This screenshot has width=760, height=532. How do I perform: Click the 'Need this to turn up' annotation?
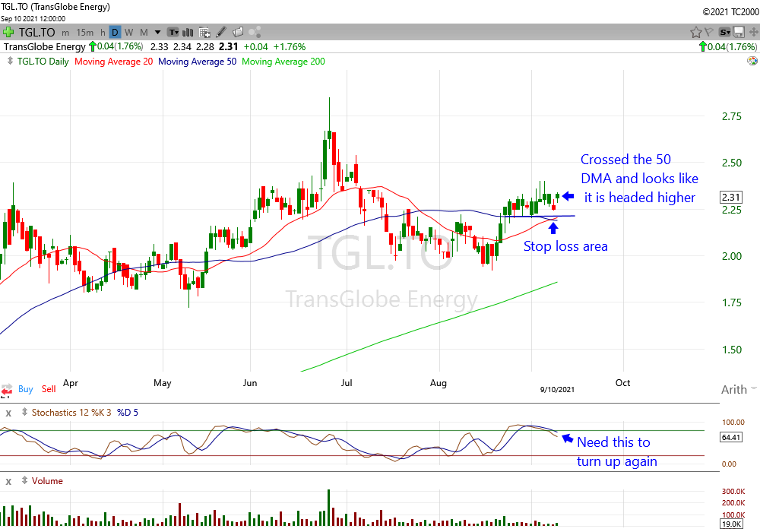click(x=616, y=451)
